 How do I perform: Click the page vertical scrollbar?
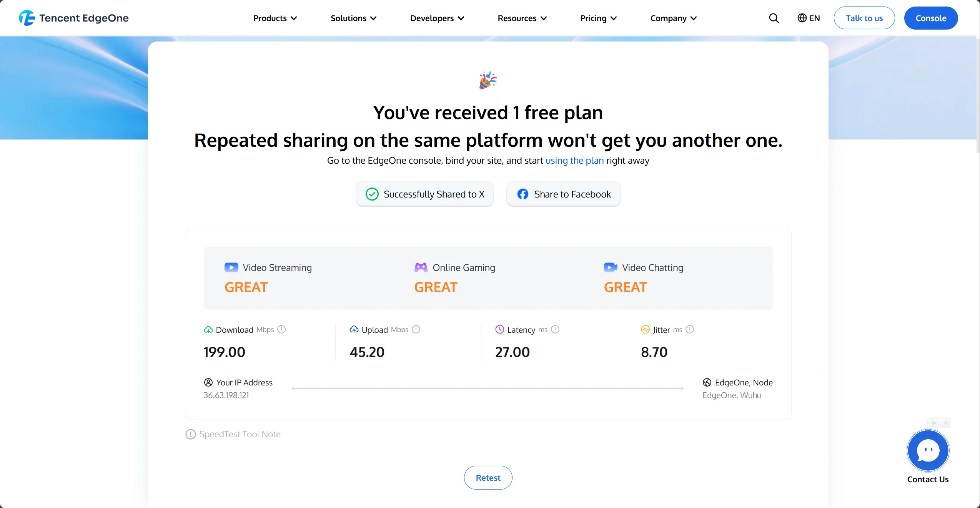click(x=977, y=96)
